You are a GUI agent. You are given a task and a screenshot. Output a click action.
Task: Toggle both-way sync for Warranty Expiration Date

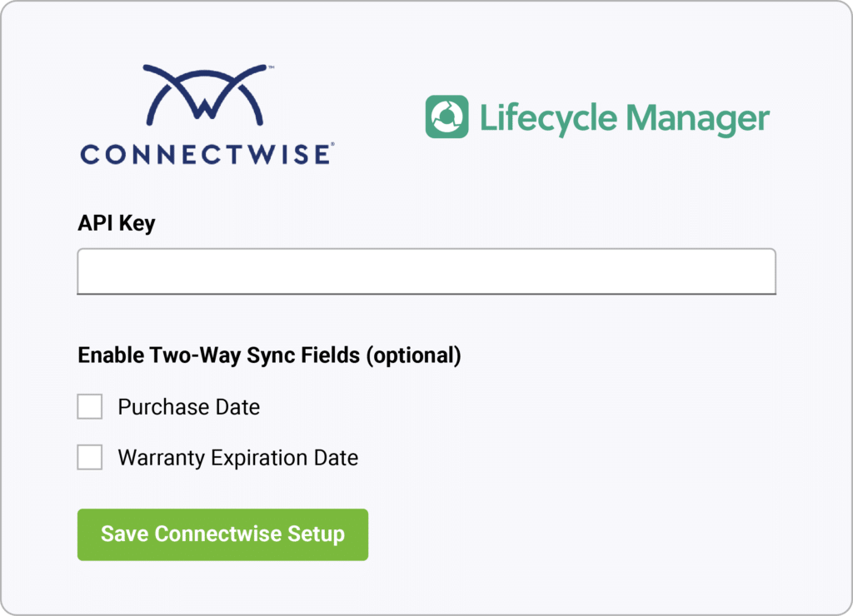(89, 457)
